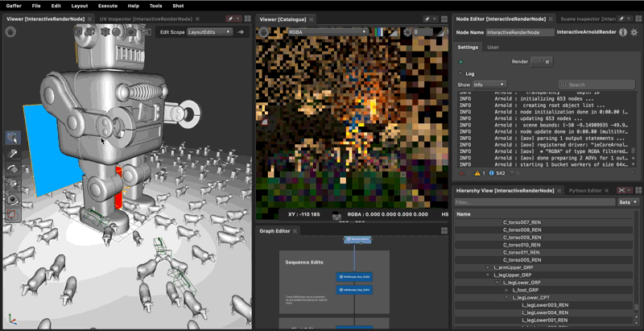
Task: Open the RGBA channel dropdown
Action: click(x=328, y=32)
